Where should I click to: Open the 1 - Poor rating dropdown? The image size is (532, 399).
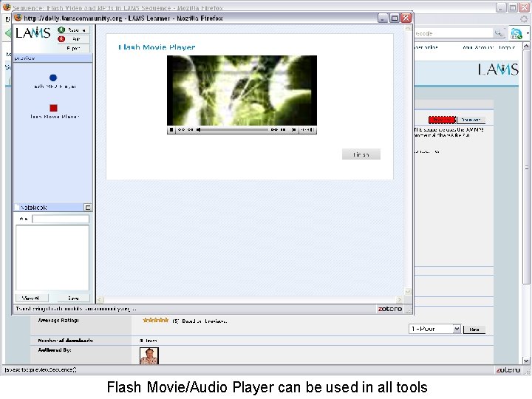coord(434,329)
